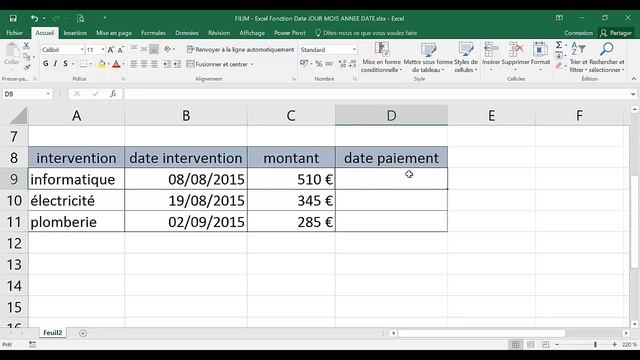Apply the yellow fill color bucket
Screen dimensions: 640x360
[x=102, y=64]
